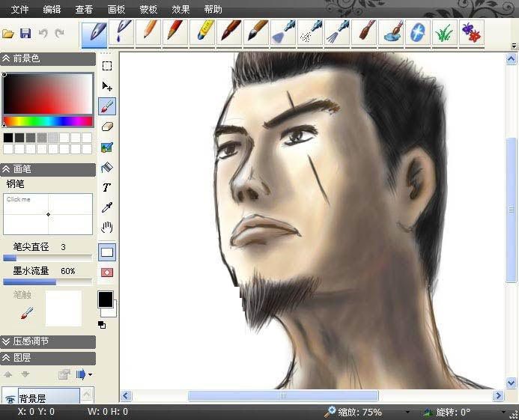Collapse the 前景色 panel
The height and width of the screenshot is (420, 519).
coord(7,58)
